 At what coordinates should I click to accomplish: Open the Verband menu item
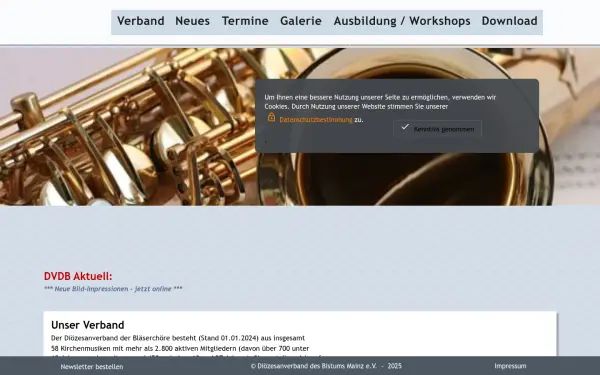[x=140, y=21]
